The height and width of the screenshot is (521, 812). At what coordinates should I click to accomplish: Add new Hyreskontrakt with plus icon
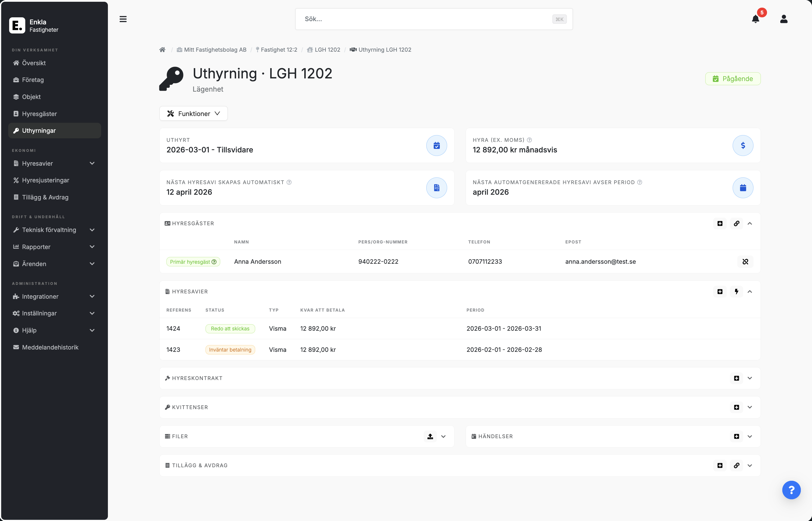(736, 378)
